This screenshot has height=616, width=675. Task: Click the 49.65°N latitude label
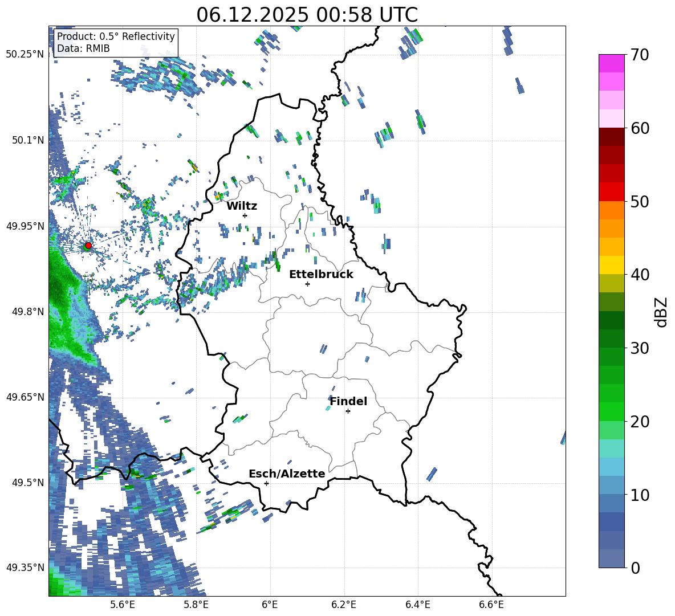pos(25,397)
